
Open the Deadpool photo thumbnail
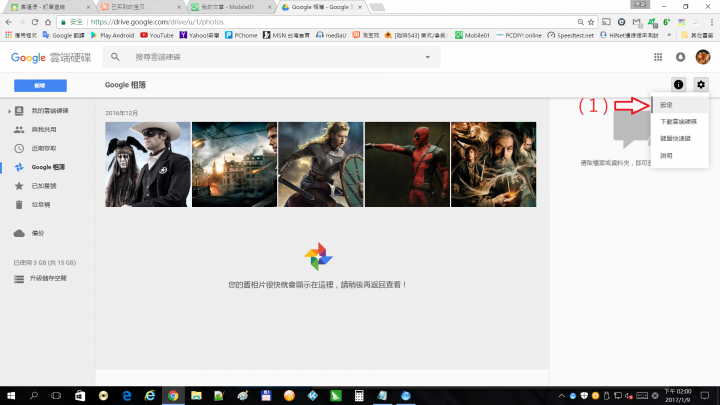407,164
